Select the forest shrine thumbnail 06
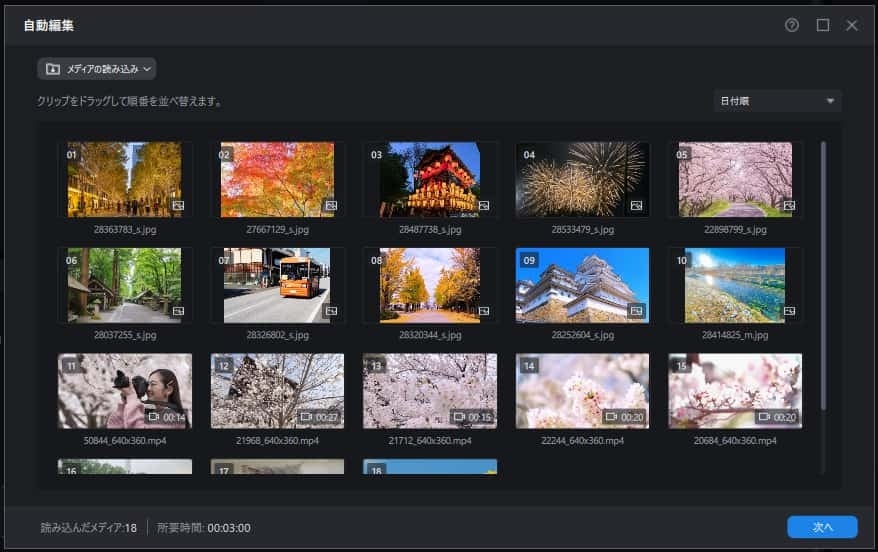The image size is (878, 552). (124, 286)
